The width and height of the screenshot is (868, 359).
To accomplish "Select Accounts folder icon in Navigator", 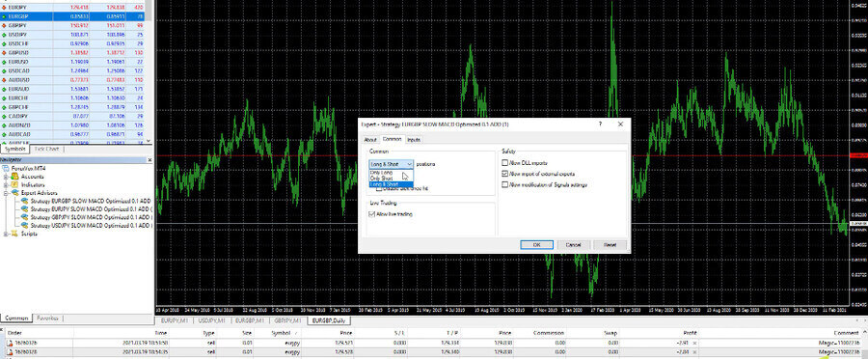I will coord(14,177).
